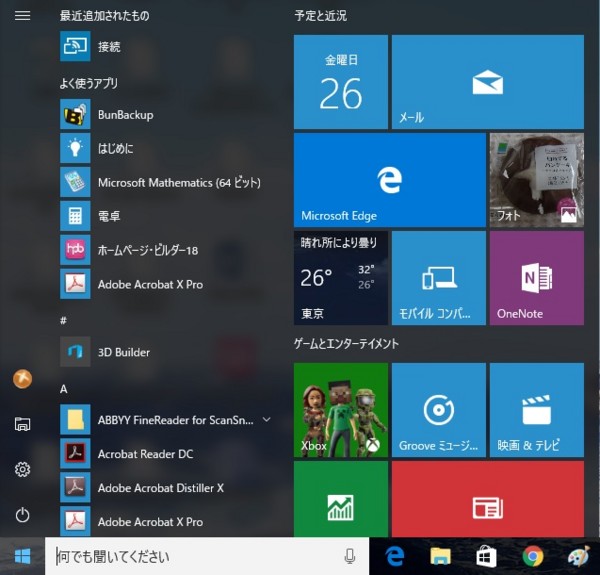Viewport: 600px width, 575px height.
Task: Open the フォト photos tile
Action: click(537, 180)
